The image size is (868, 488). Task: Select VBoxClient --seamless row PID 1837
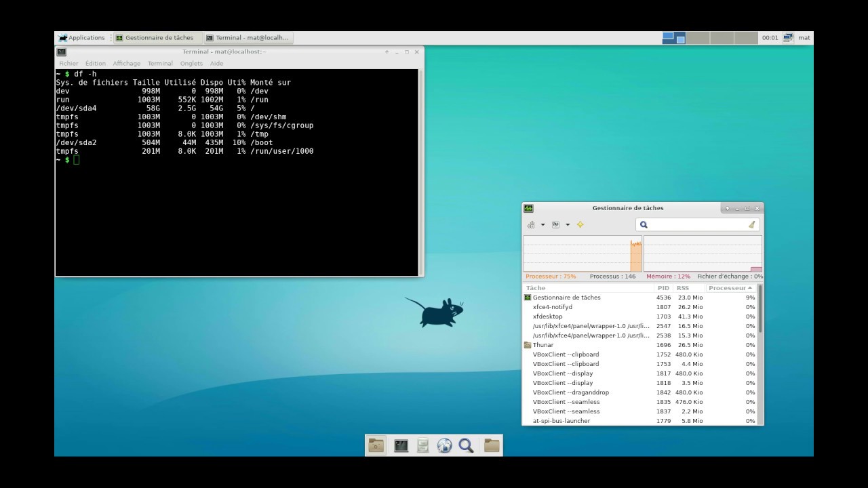point(639,411)
